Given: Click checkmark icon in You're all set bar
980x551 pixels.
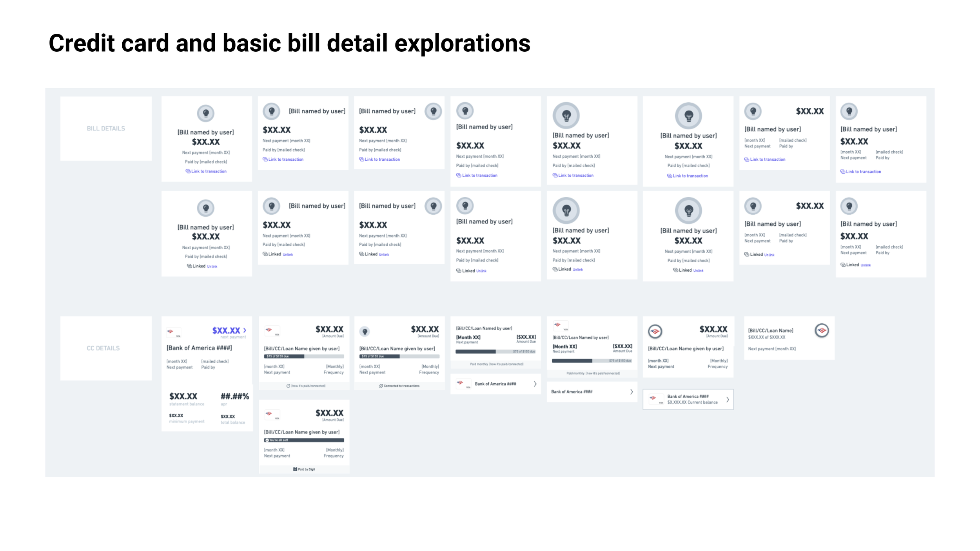Looking at the screenshot, I should (x=267, y=440).
